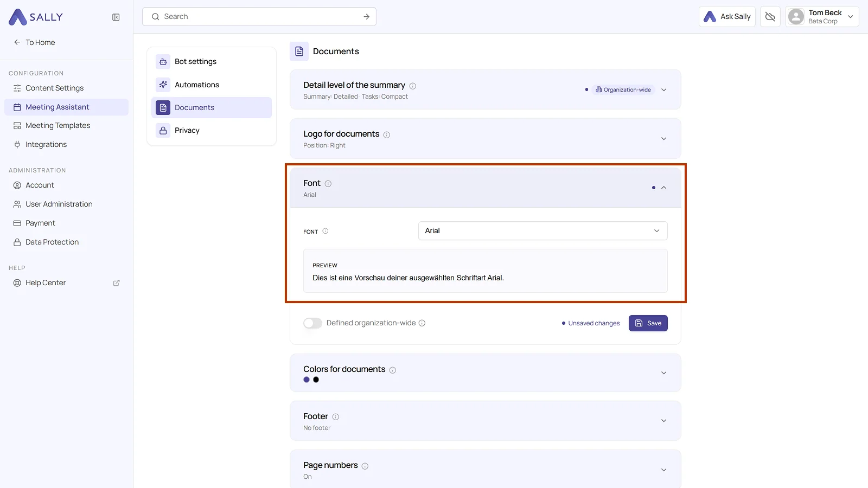868x488 pixels.
Task: Open the Font dropdown showing Arial
Action: pyautogui.click(x=542, y=231)
